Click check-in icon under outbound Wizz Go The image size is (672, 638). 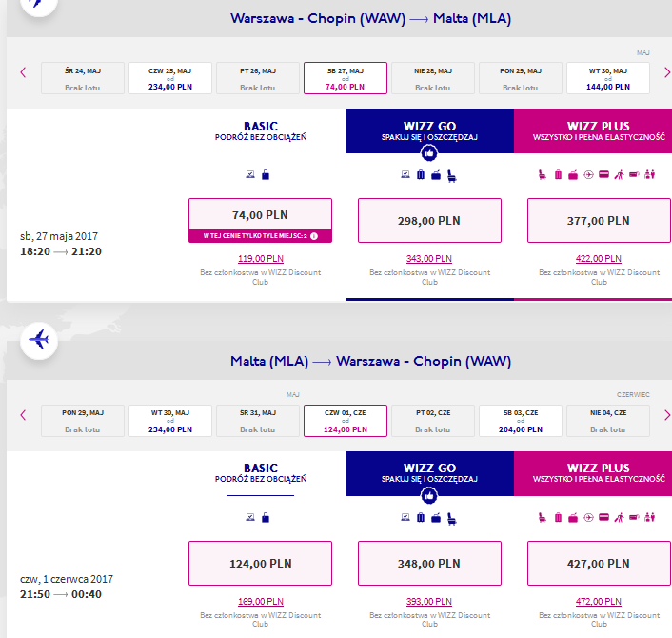[405, 174]
